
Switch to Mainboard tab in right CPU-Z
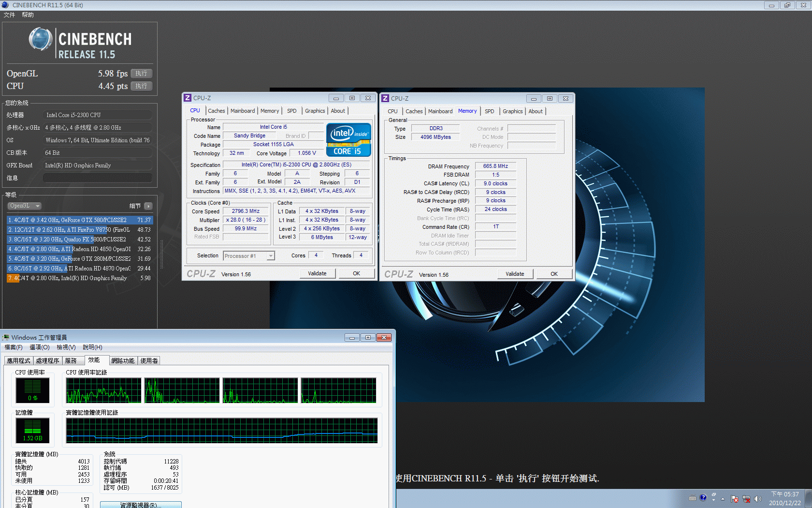(x=440, y=111)
